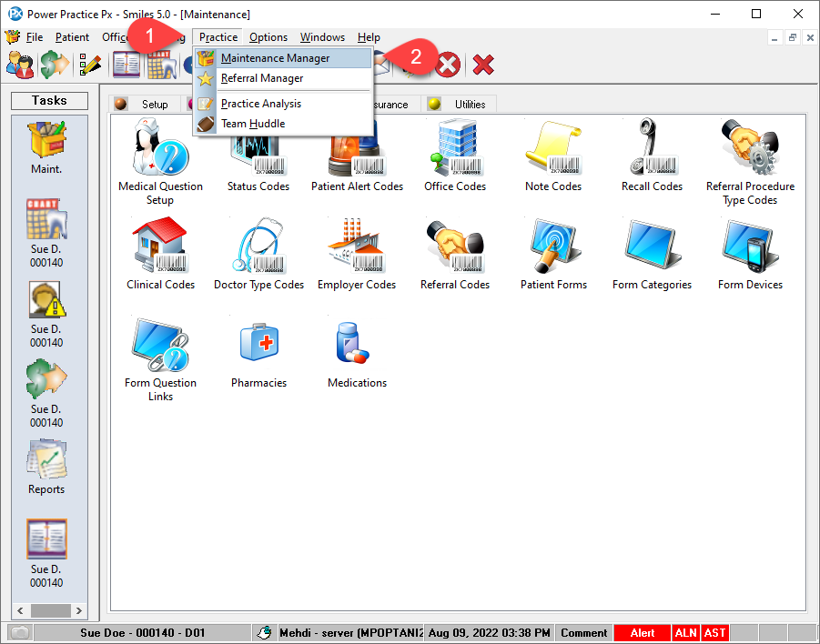
Task: Open Form Categories
Action: [x=652, y=254]
